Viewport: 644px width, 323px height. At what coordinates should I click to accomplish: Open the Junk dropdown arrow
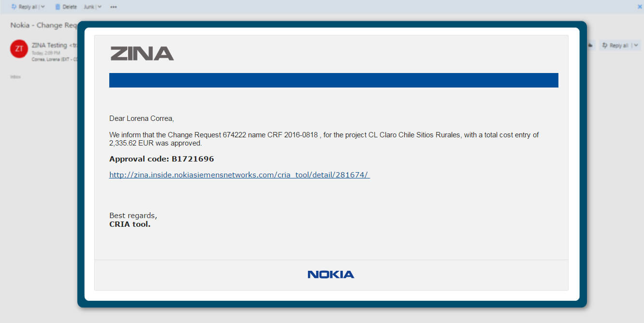point(100,7)
